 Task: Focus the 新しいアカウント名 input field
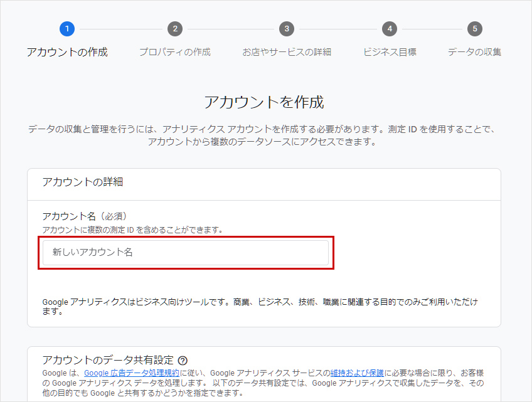[x=186, y=253]
